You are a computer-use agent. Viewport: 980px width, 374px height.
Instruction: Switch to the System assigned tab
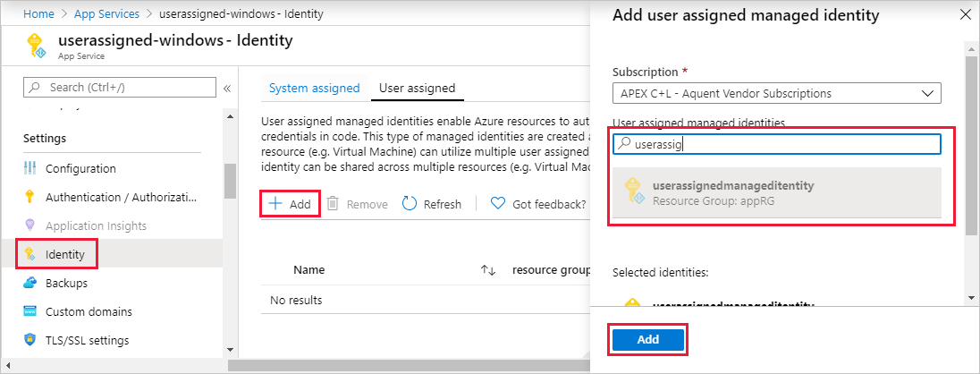tap(314, 88)
